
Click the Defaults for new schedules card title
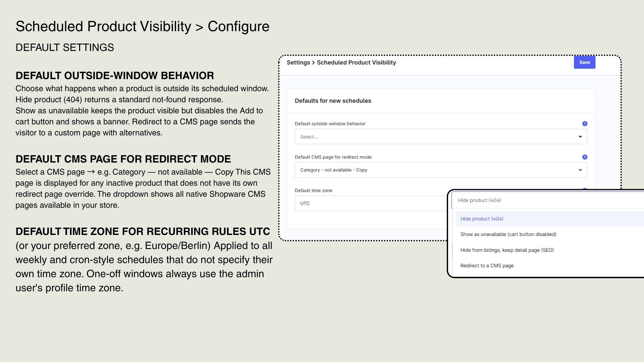click(x=333, y=101)
